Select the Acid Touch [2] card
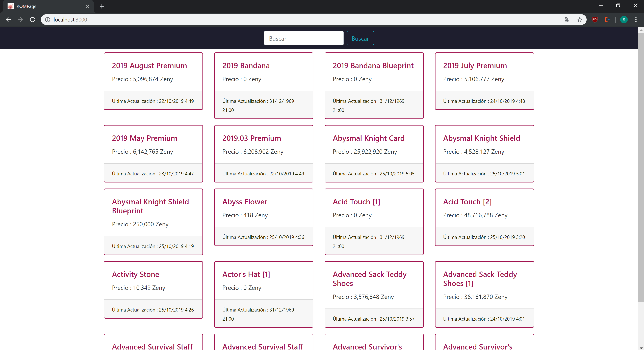Screen dimensions: 644x350 [x=467, y=202]
